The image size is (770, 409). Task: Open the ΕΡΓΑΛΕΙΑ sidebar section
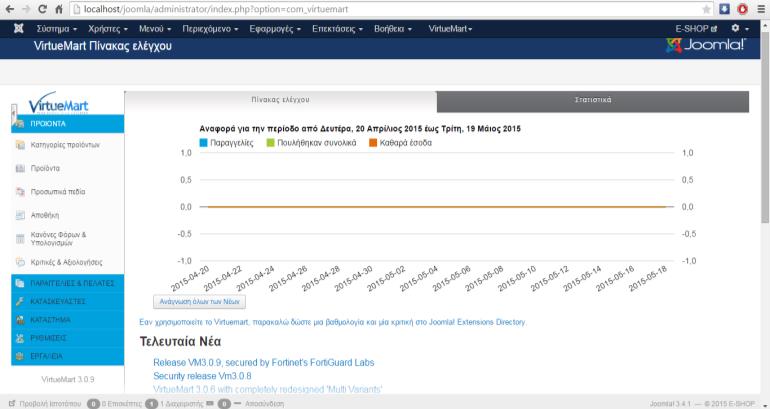coord(68,356)
